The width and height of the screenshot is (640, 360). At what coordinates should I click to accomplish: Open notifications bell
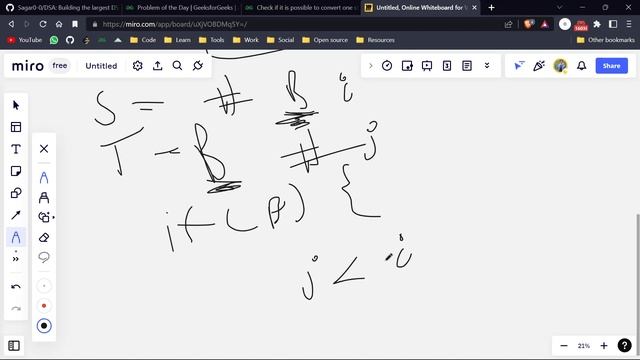582,66
